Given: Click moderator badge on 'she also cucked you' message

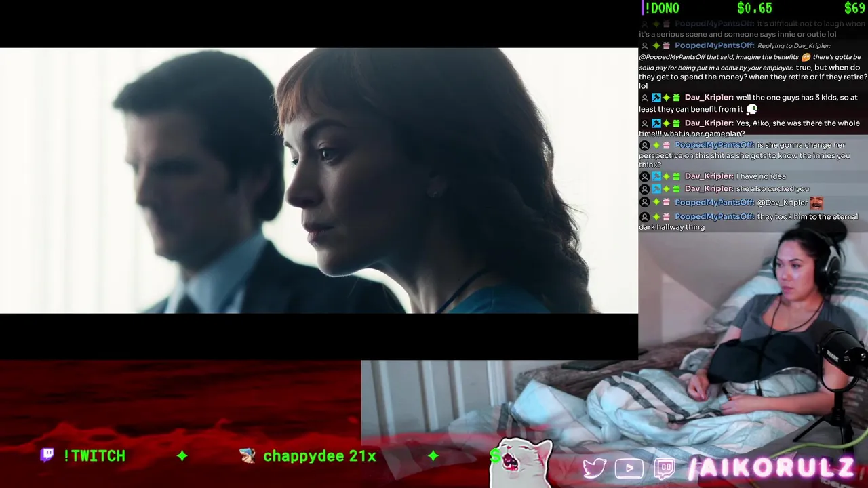Looking at the screenshot, I should coord(656,189).
